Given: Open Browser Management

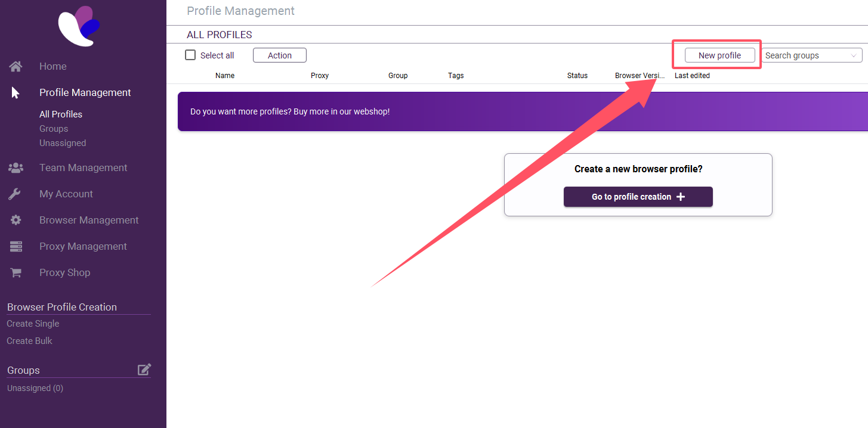Looking at the screenshot, I should pos(89,220).
